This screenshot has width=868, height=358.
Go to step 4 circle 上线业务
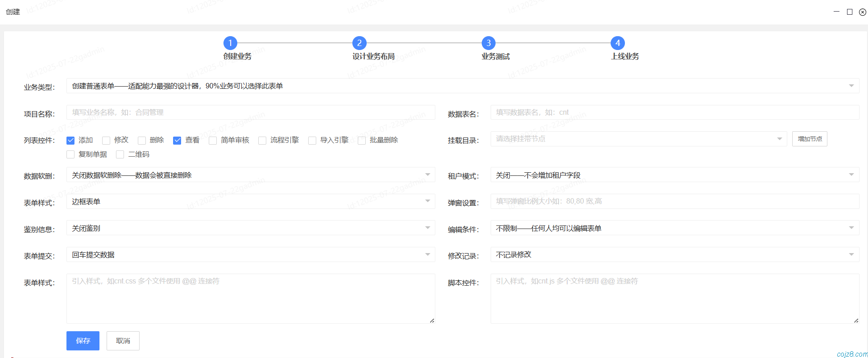pos(617,43)
